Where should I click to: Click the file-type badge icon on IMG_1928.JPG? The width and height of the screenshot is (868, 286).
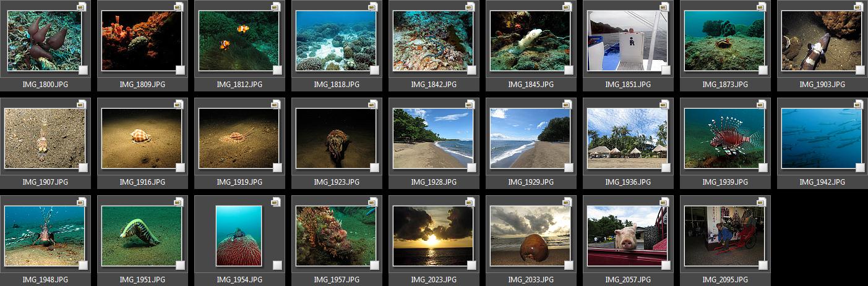coord(470,104)
